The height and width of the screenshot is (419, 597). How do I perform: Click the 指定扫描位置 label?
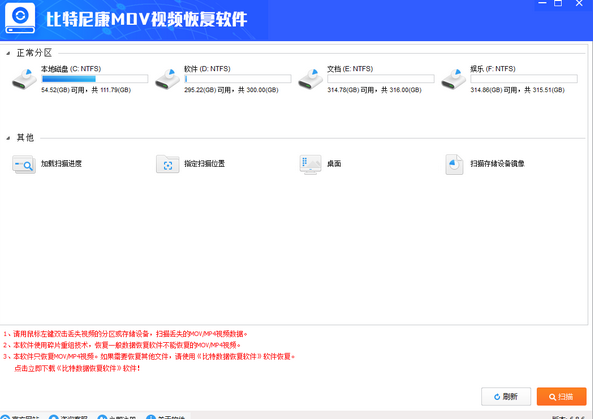(x=204, y=163)
